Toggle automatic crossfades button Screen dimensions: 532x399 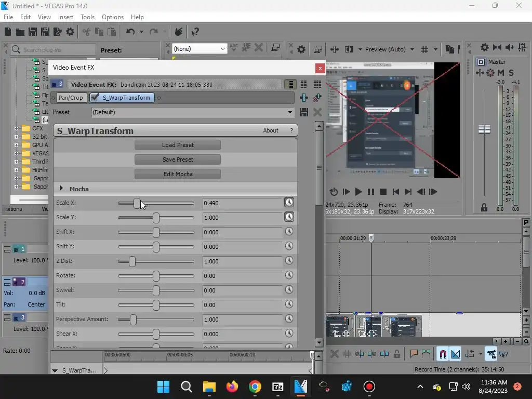[x=456, y=354]
